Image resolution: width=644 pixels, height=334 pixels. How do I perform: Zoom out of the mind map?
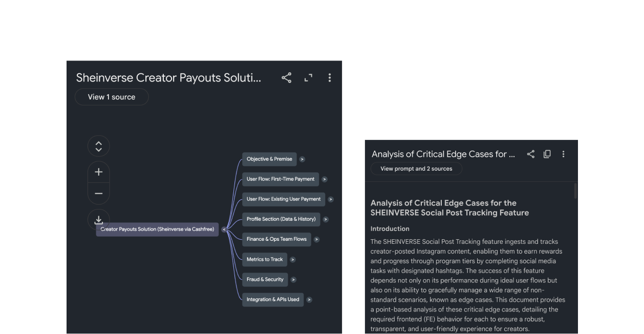(x=99, y=194)
